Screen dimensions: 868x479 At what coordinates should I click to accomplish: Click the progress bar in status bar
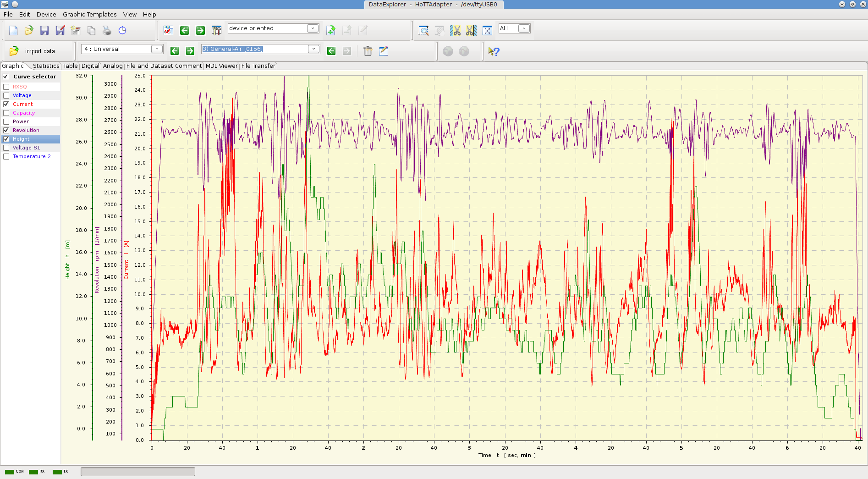[x=137, y=472]
